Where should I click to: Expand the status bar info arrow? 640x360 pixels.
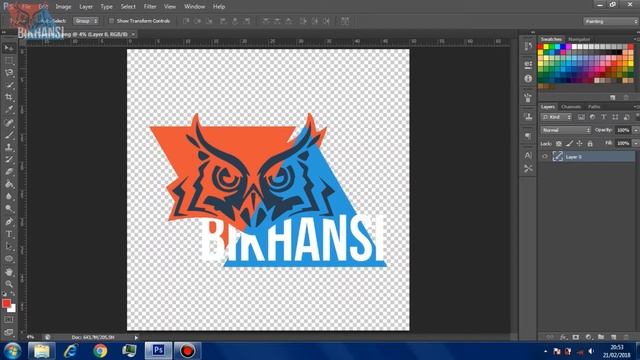(136, 338)
